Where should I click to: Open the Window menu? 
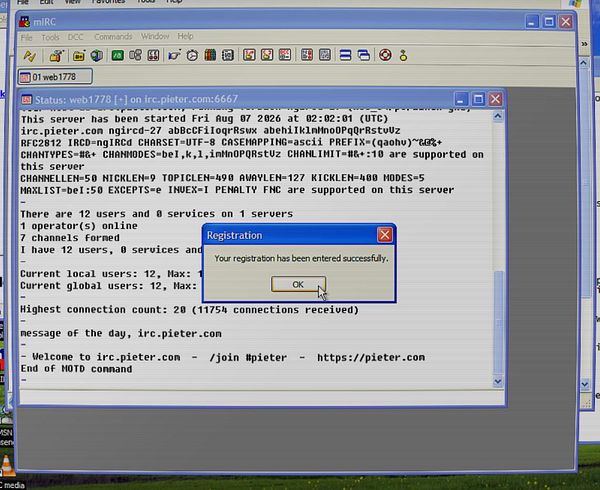(155, 36)
